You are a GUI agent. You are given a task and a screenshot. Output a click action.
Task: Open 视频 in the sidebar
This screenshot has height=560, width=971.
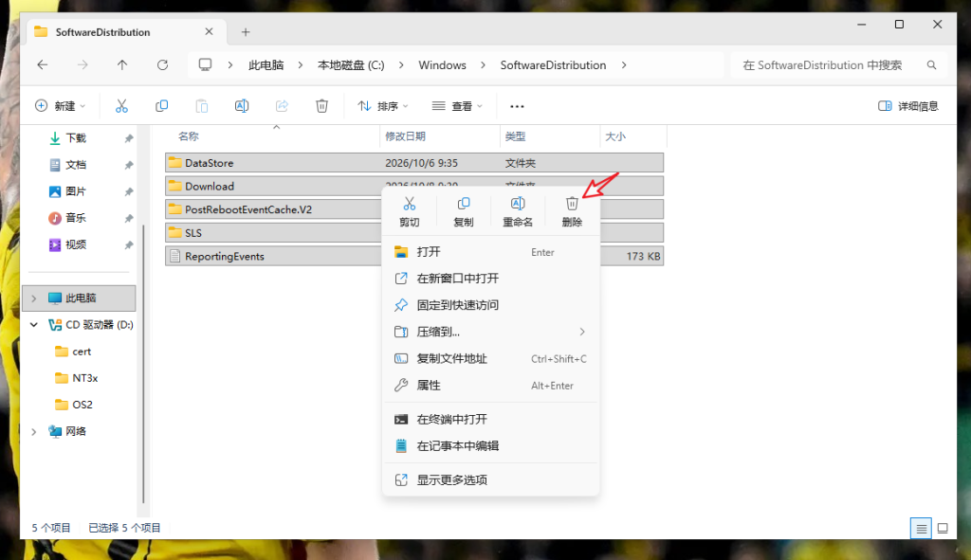(x=76, y=245)
